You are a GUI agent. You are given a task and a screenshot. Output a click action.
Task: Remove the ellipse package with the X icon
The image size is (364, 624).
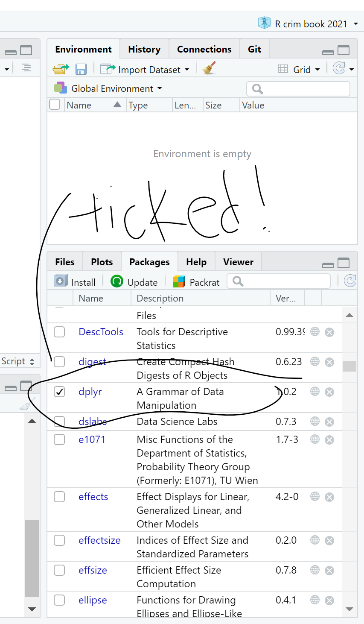tap(329, 600)
